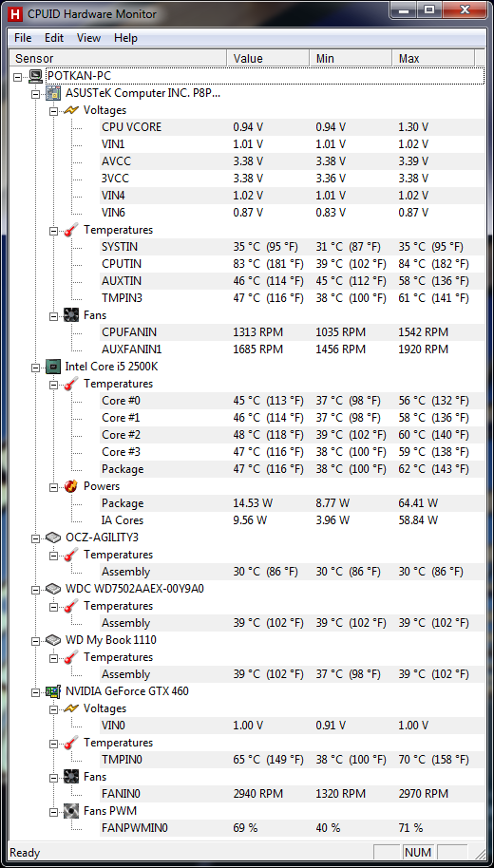Image resolution: width=494 pixels, height=868 pixels.
Task: Collapse the NVIDIA GeForce GTX 460 node
Action: tap(36, 691)
